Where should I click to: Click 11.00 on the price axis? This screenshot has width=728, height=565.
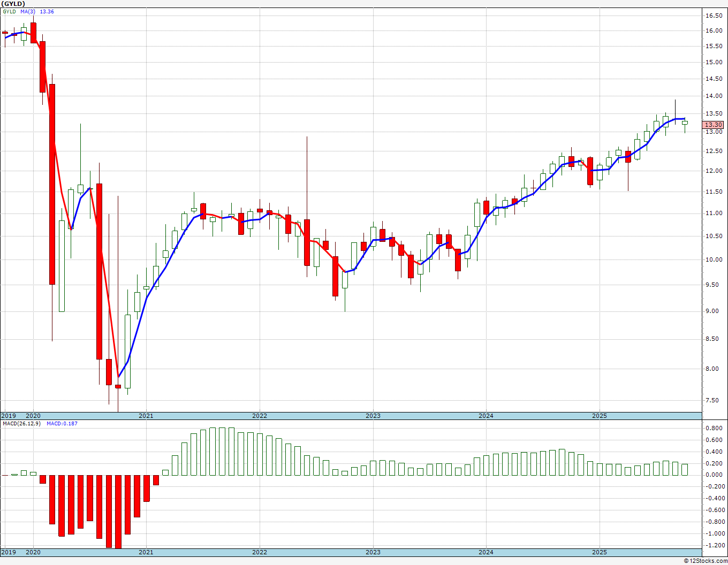click(x=714, y=213)
